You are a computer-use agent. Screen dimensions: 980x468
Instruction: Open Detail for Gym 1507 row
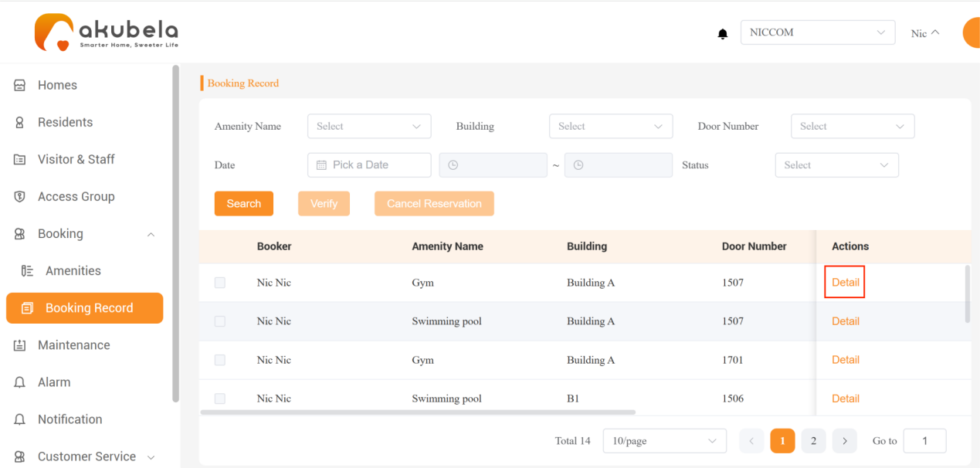click(x=846, y=282)
